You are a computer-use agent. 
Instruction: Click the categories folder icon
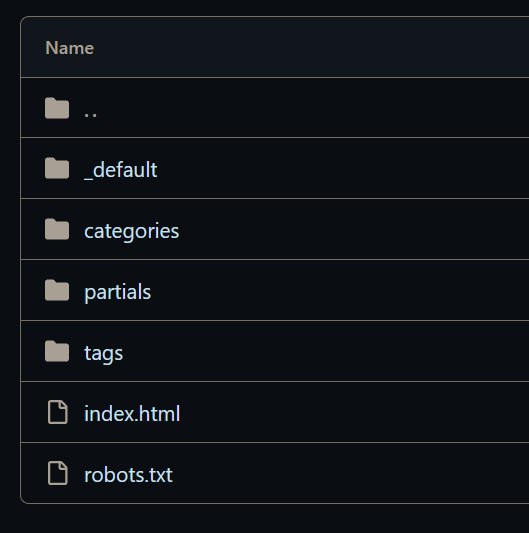(57, 229)
